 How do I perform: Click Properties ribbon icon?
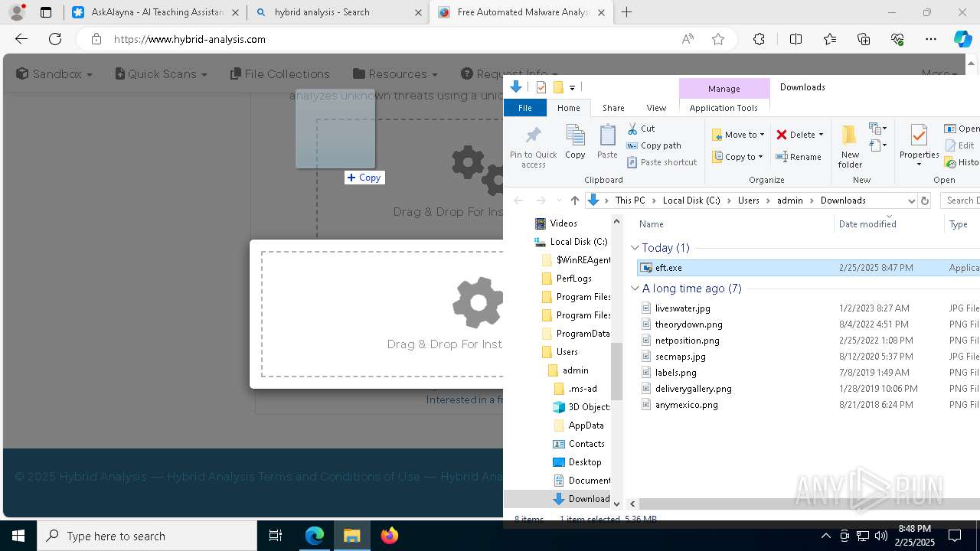coord(919,145)
